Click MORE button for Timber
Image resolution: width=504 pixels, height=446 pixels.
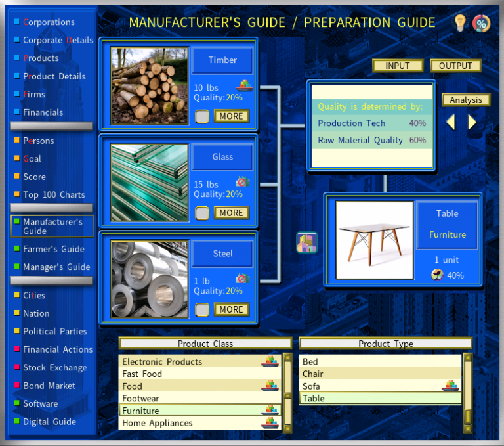coord(231,116)
